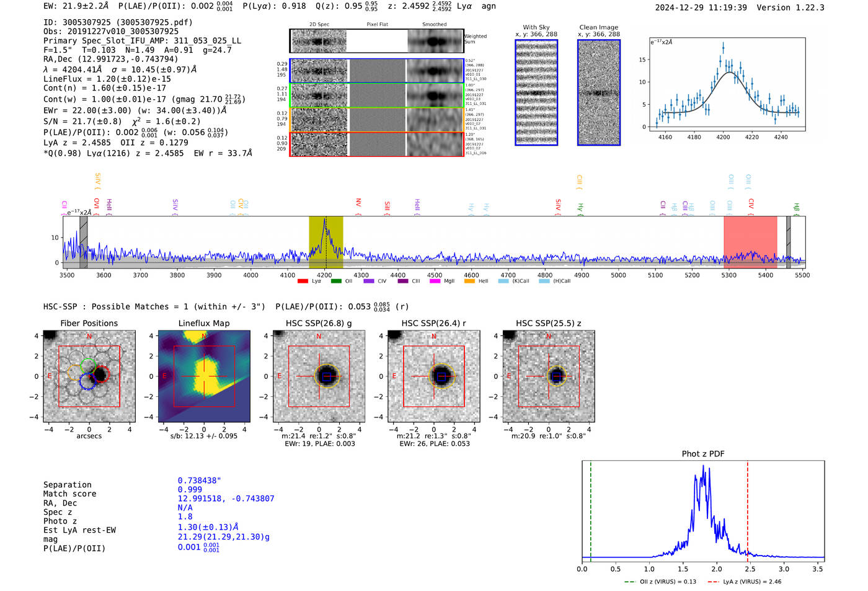Click the (H)CaII legend swatch

(544, 281)
